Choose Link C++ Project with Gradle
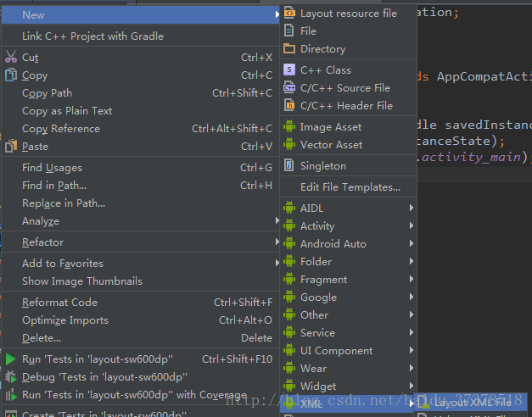The image size is (532, 417). click(x=141, y=36)
